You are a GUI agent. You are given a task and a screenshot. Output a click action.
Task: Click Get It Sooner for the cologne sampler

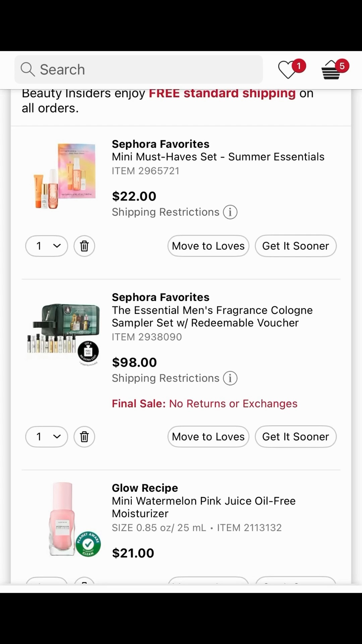pyautogui.click(x=295, y=437)
